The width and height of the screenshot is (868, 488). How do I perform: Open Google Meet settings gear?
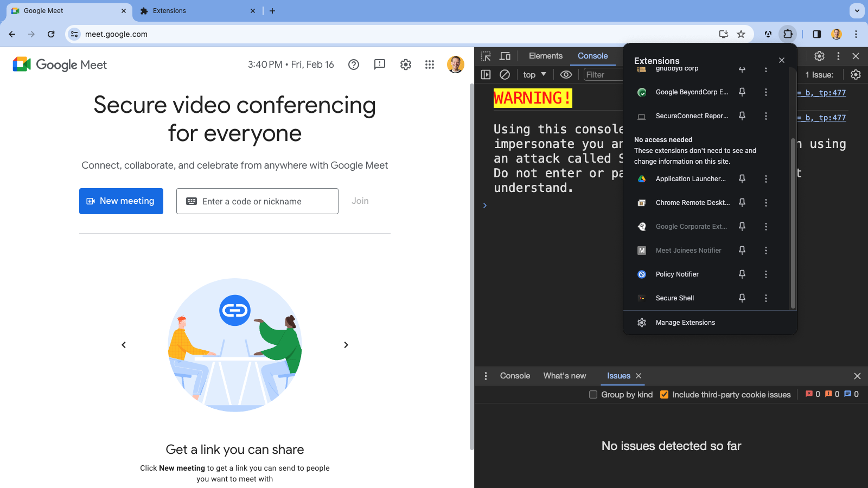[x=405, y=65]
